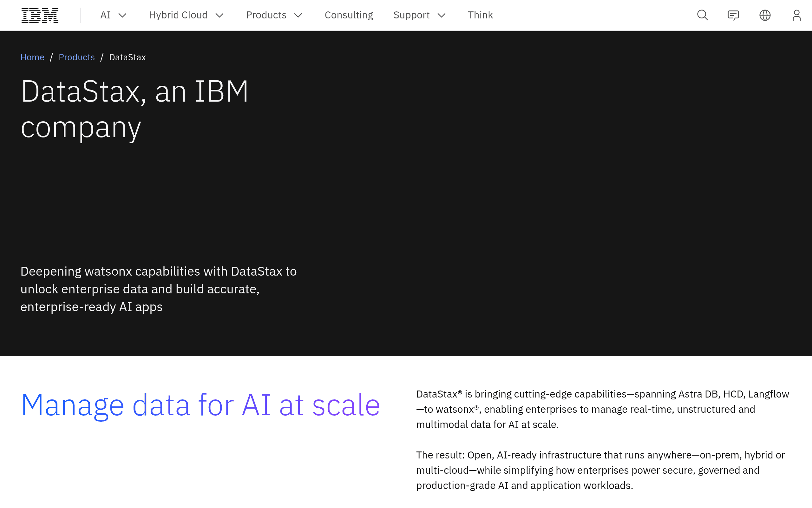Image resolution: width=812 pixels, height=508 pixels.
Task: Open the Consulting nav item
Action: click(349, 15)
